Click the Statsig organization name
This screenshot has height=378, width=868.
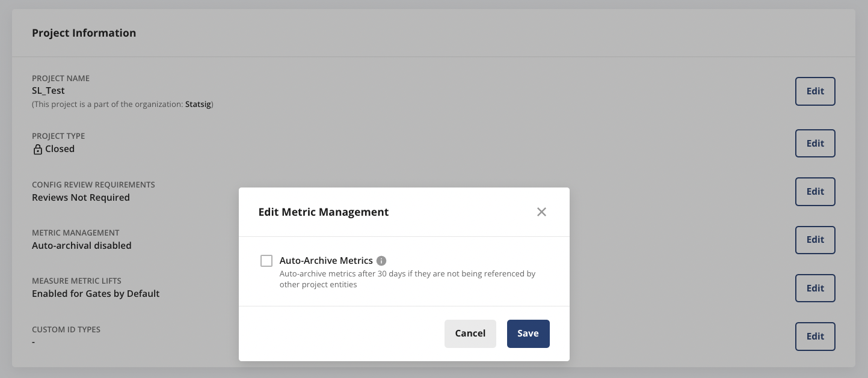point(198,104)
